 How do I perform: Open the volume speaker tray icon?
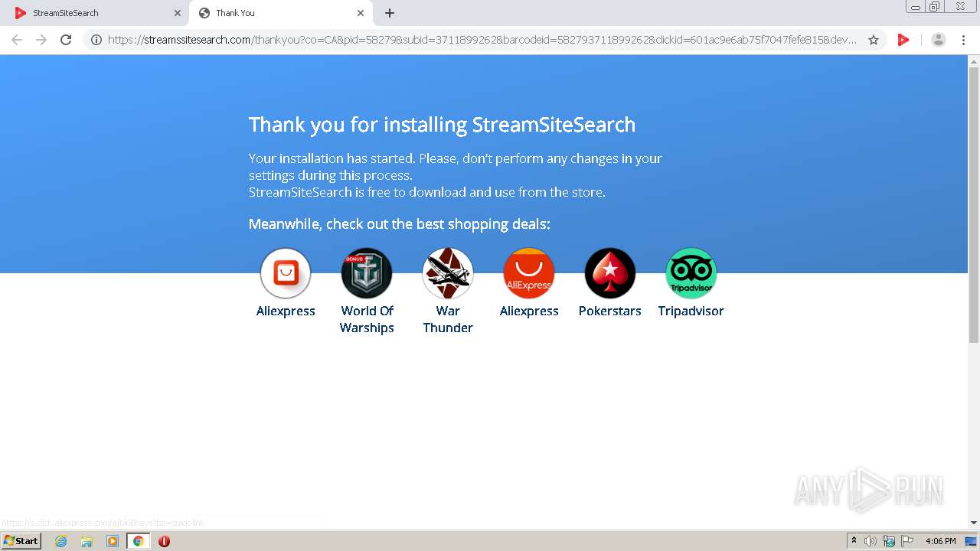(x=871, y=541)
